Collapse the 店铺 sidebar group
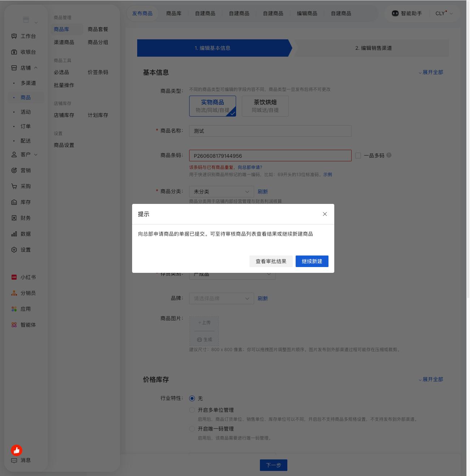This screenshot has width=470, height=476. click(36, 68)
